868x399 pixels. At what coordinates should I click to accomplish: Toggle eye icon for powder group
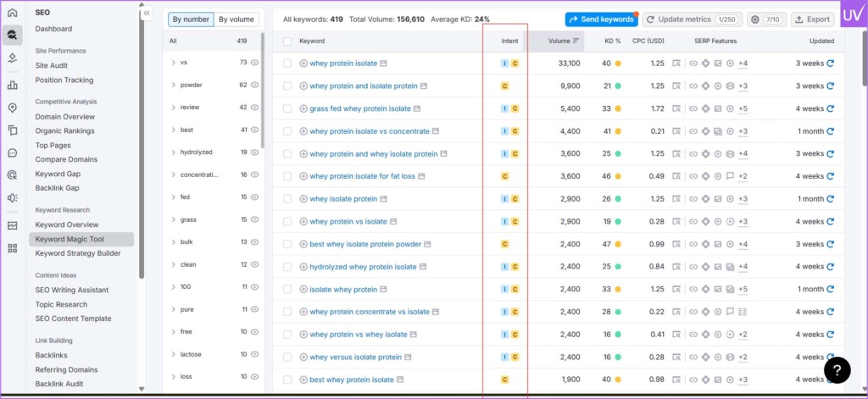255,85
